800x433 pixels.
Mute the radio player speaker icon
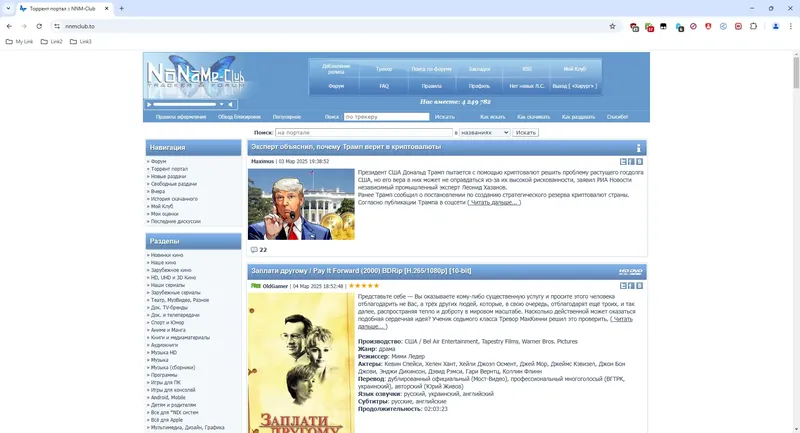coord(231,105)
